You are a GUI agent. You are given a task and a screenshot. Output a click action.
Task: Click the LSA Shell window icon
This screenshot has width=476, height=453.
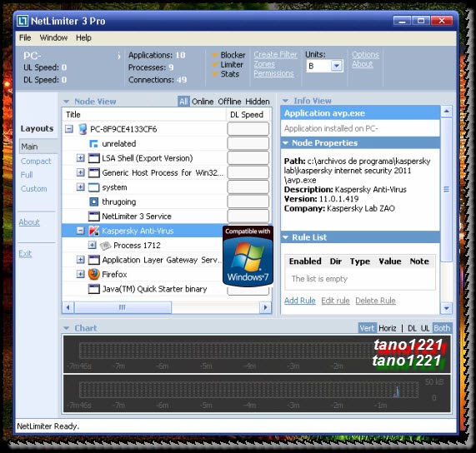point(94,158)
